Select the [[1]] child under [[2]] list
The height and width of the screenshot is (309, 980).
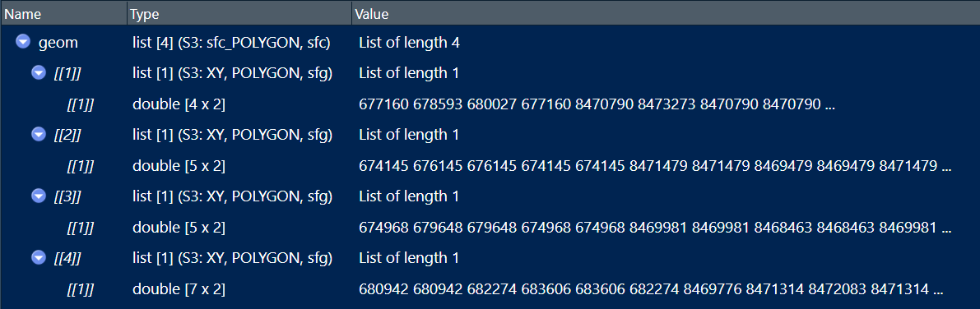point(81,166)
